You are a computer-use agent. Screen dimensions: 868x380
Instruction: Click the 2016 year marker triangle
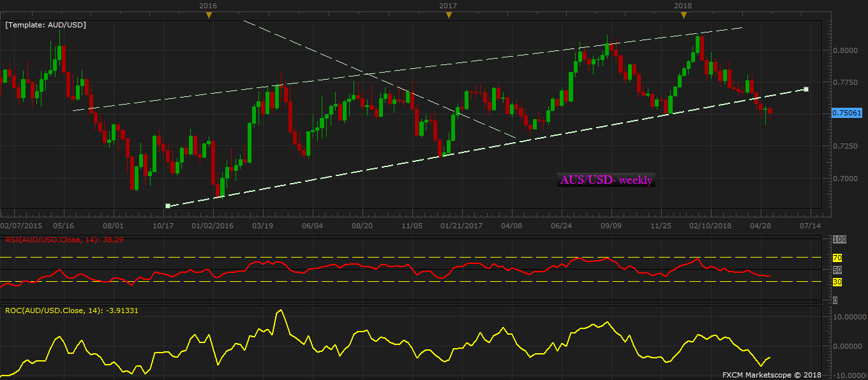point(208,15)
